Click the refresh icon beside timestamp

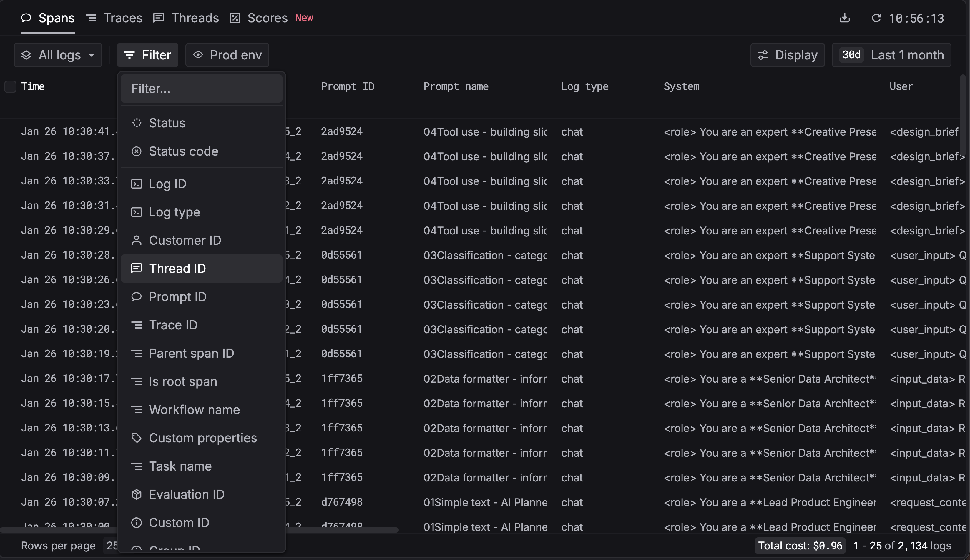(876, 18)
